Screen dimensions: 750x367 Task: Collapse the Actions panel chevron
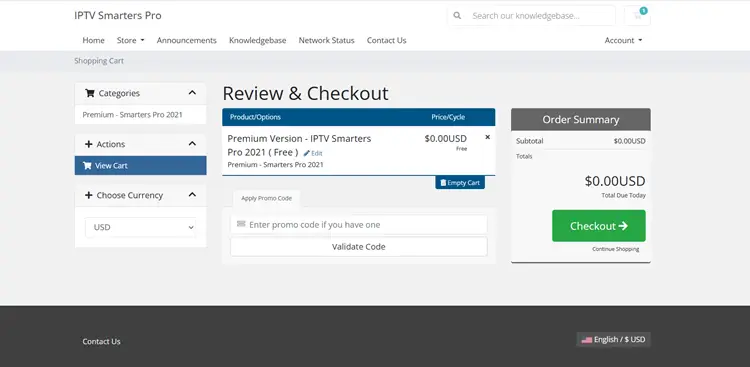click(x=192, y=144)
